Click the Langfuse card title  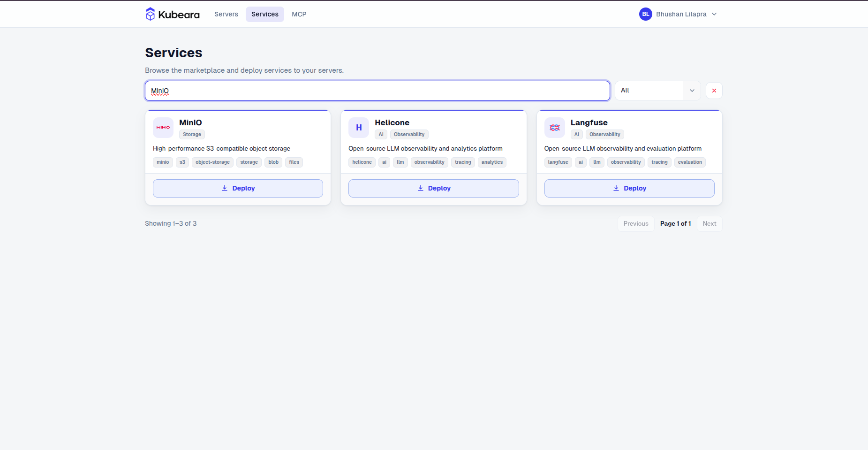(589, 122)
